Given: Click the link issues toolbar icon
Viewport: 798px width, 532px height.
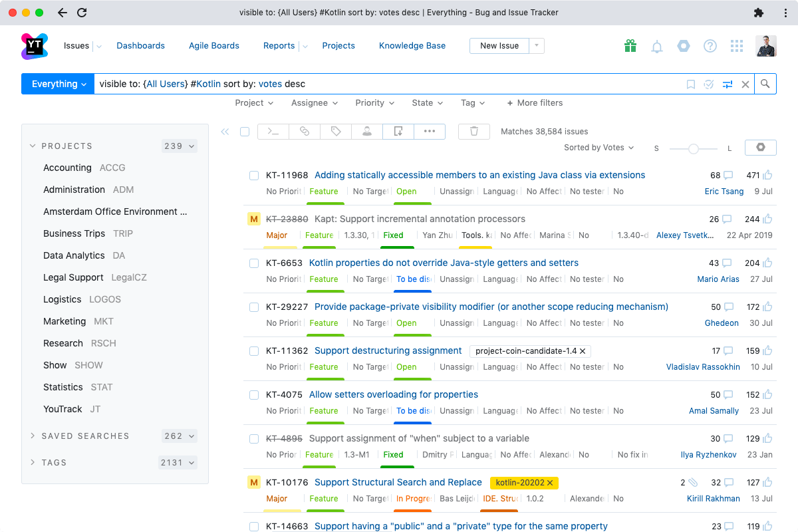Looking at the screenshot, I should point(305,132).
